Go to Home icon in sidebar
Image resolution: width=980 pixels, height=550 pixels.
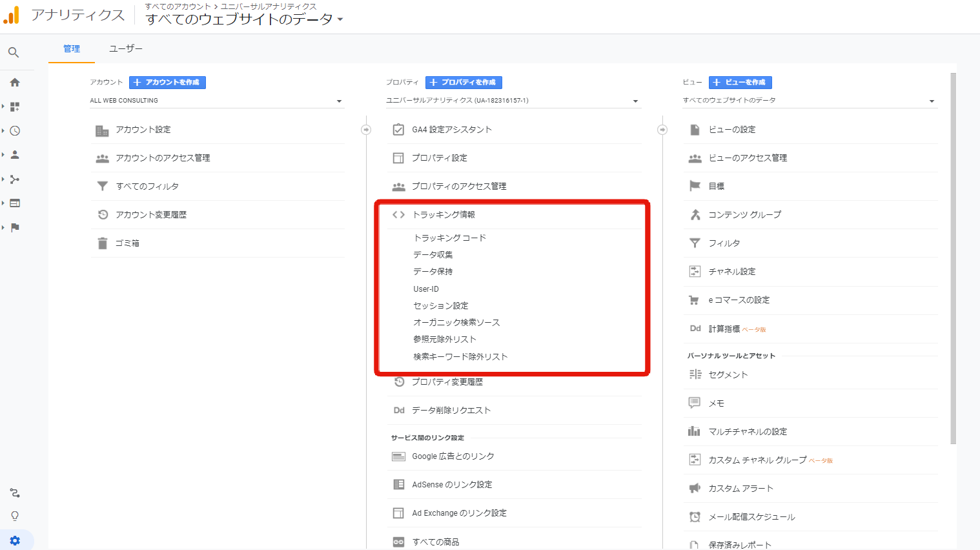click(x=15, y=83)
